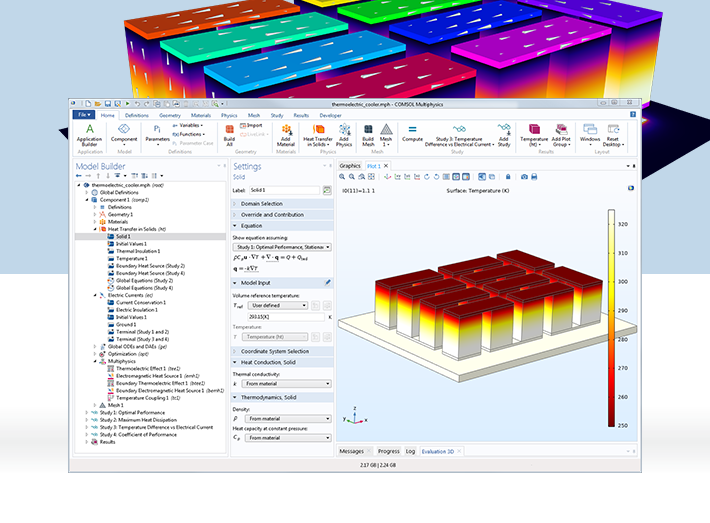710x523 pixels.
Task: Collapse the Equation section
Action: [x=283, y=226]
